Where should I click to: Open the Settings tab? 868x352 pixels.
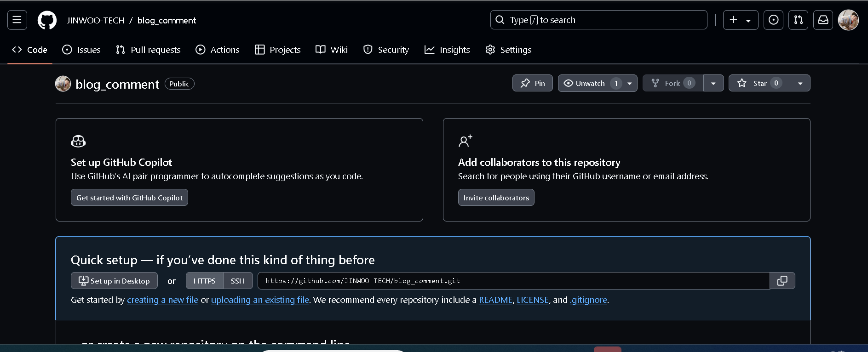tap(508, 50)
